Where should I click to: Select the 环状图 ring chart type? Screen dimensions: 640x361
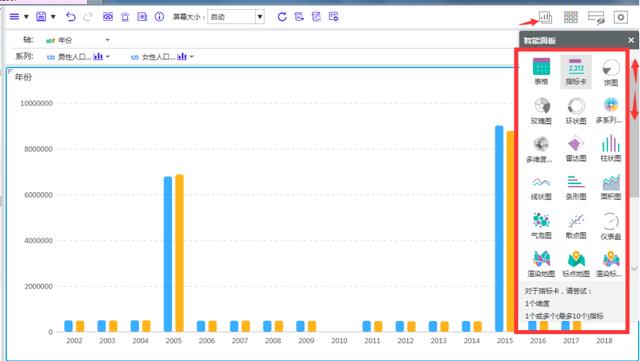576,111
